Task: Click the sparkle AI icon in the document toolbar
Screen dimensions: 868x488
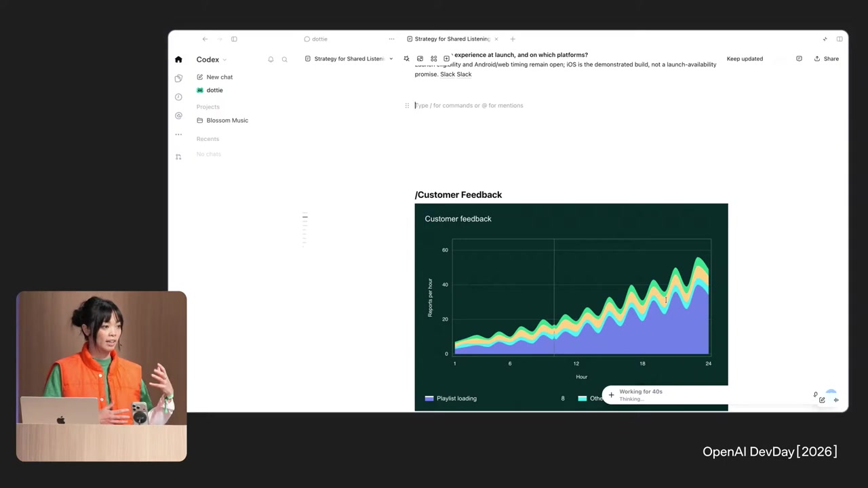Action: pyautogui.click(x=406, y=59)
